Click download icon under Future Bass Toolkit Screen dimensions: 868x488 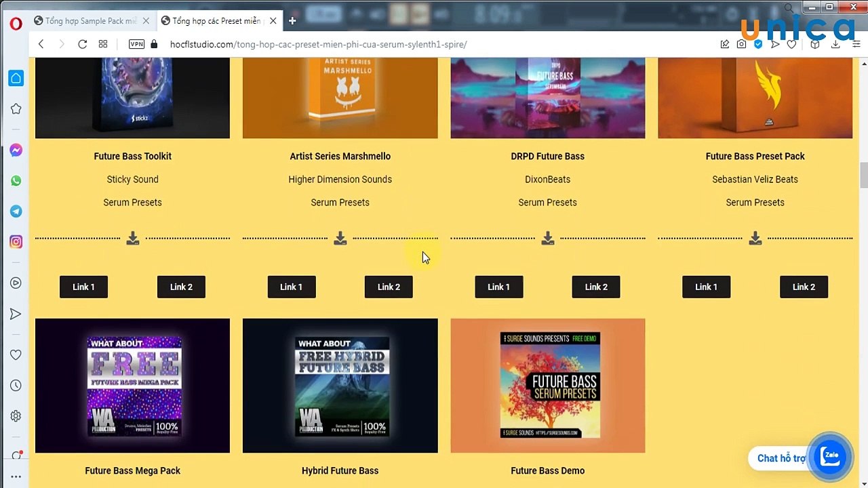pos(133,238)
